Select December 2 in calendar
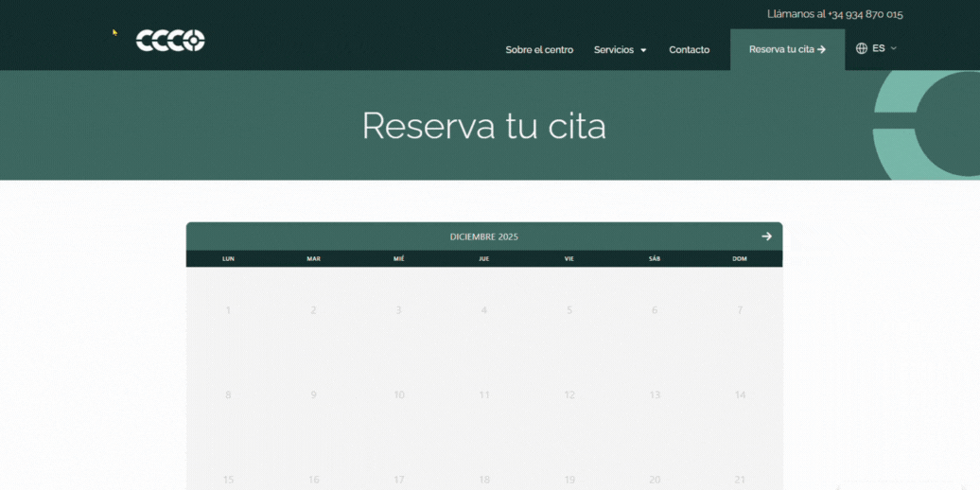The height and width of the screenshot is (490, 980). (313, 310)
